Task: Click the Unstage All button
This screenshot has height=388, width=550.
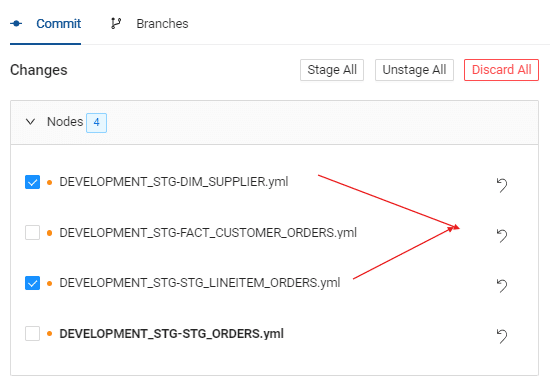Action: (414, 70)
